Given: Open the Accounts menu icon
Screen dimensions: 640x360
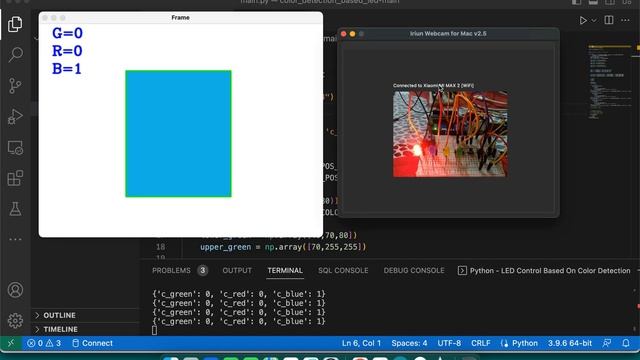Looking at the screenshot, I should [15, 290].
